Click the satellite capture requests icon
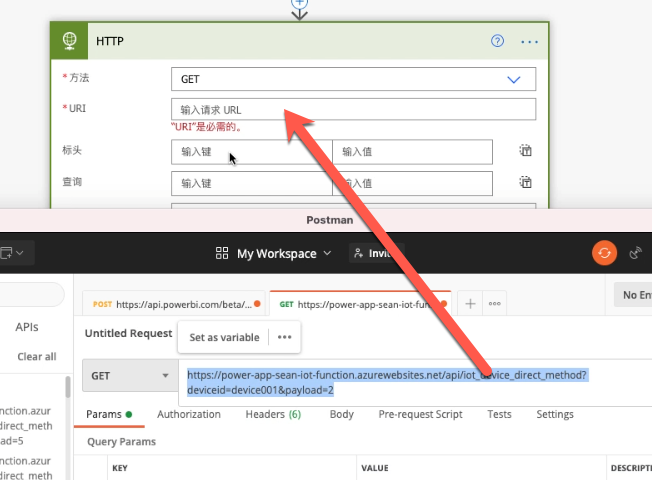This screenshot has height=480, width=652. pyautogui.click(x=635, y=252)
